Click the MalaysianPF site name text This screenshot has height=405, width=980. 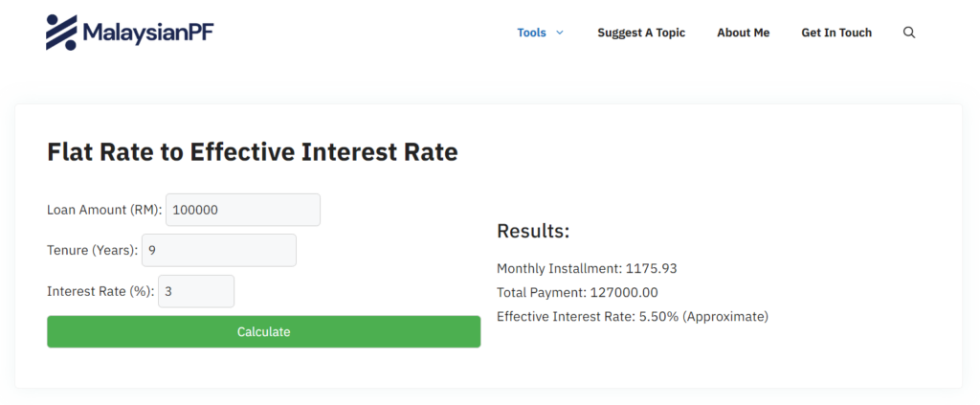point(147,34)
